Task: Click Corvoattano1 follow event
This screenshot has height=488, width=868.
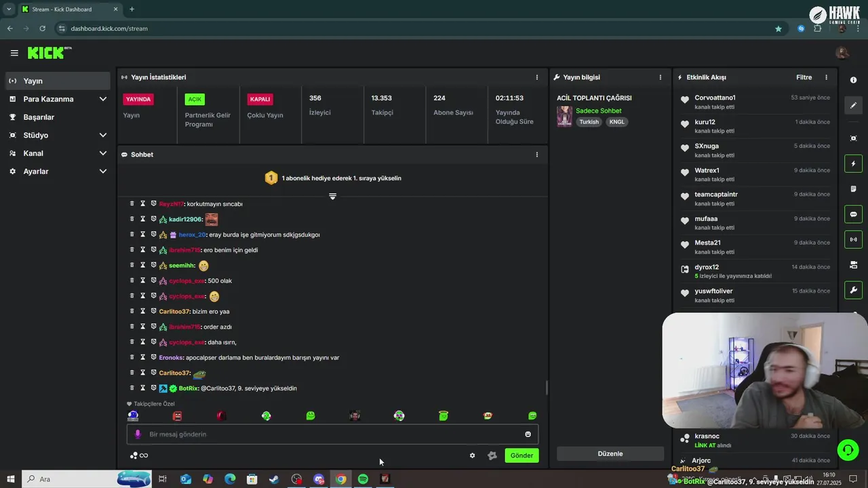Action: click(755, 102)
